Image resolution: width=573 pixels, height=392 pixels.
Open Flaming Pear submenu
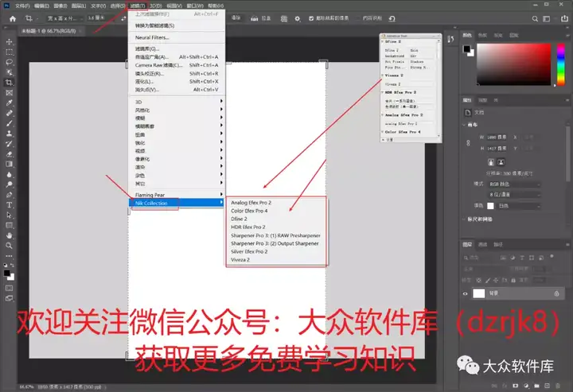(177, 195)
